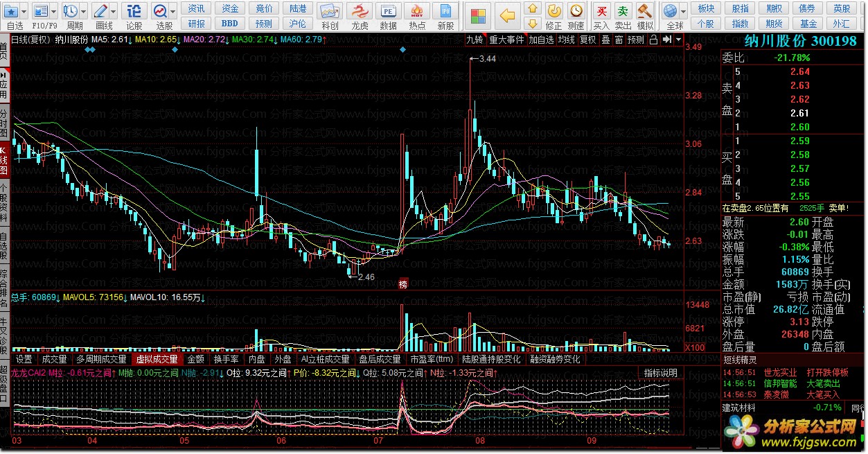Click the 全球 globe icon
The height and width of the screenshot is (454, 868).
pyautogui.click(x=670, y=11)
